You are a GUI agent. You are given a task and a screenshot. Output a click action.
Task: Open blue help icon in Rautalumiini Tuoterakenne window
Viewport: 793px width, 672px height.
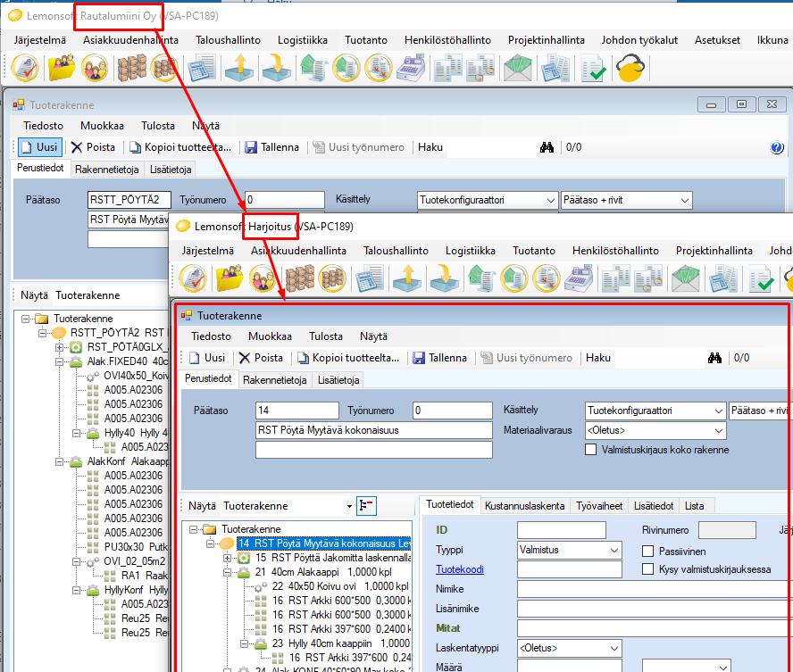pos(777,147)
